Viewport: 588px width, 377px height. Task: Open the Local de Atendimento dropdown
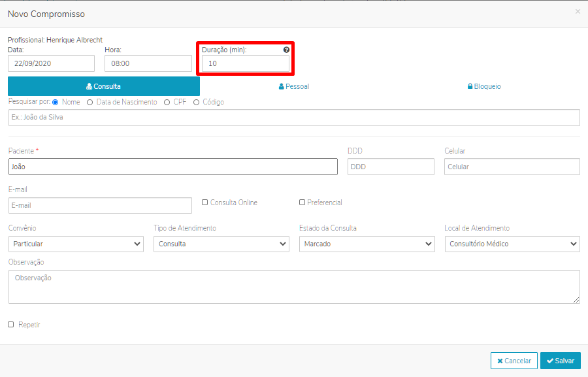click(512, 244)
